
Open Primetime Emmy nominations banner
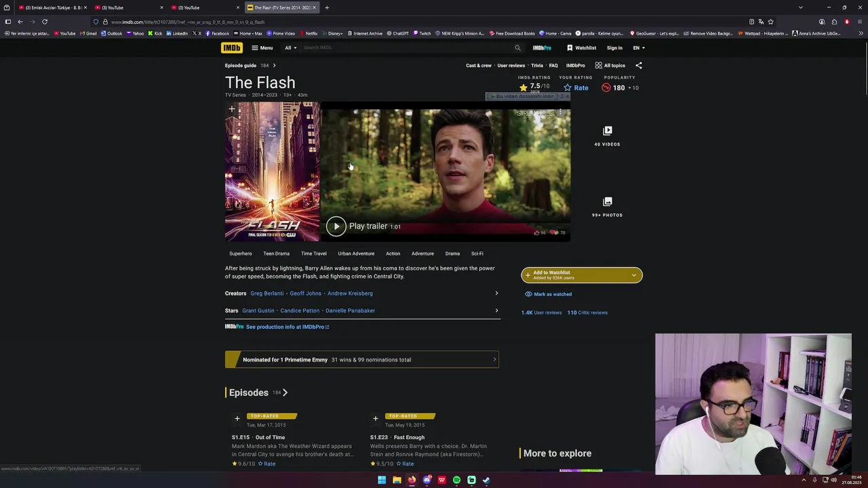point(362,360)
